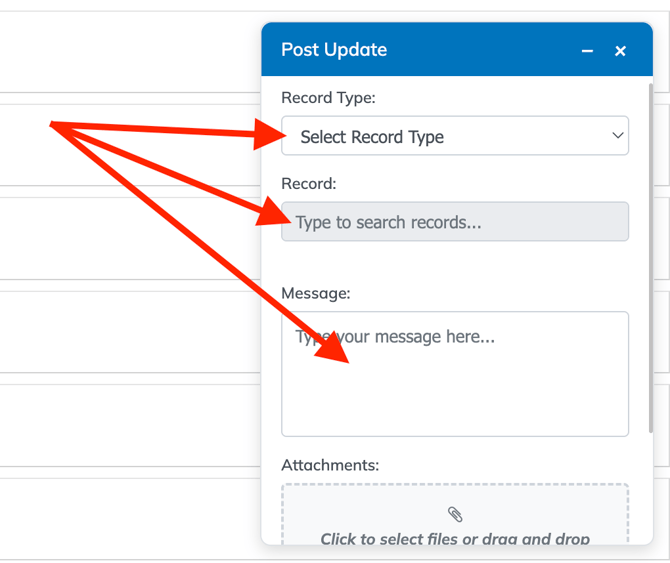
Task: Click the Record Type label
Action: coord(328,98)
